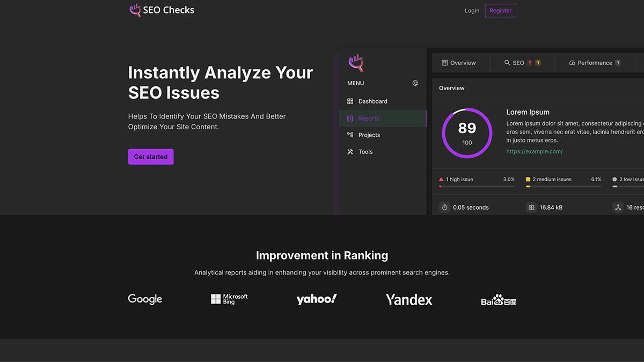This screenshot has width=644, height=362.
Task: Open the https://example.com/ link
Action: click(534, 151)
